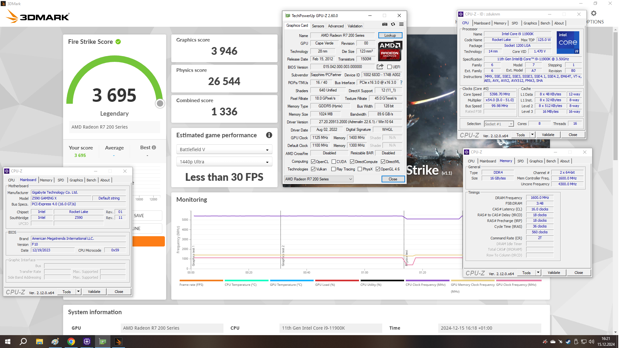Toggle the Ray Tracing checkbox in GPU-Z

(334, 169)
